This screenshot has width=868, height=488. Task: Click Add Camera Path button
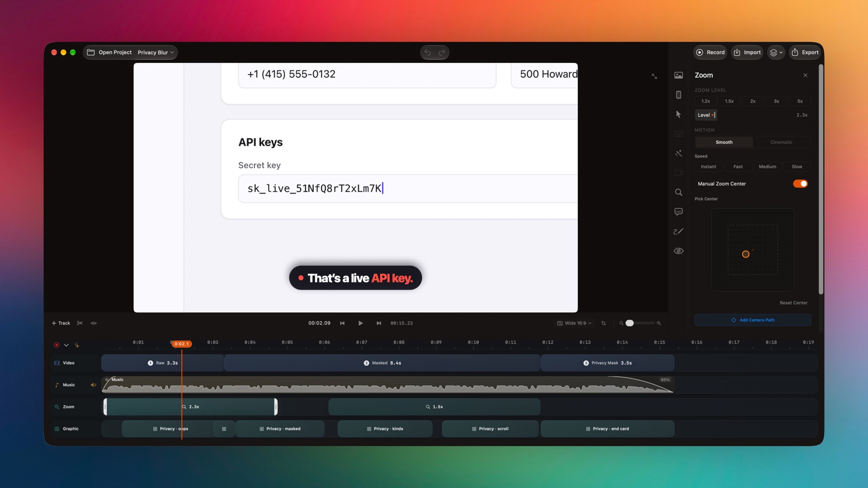753,320
